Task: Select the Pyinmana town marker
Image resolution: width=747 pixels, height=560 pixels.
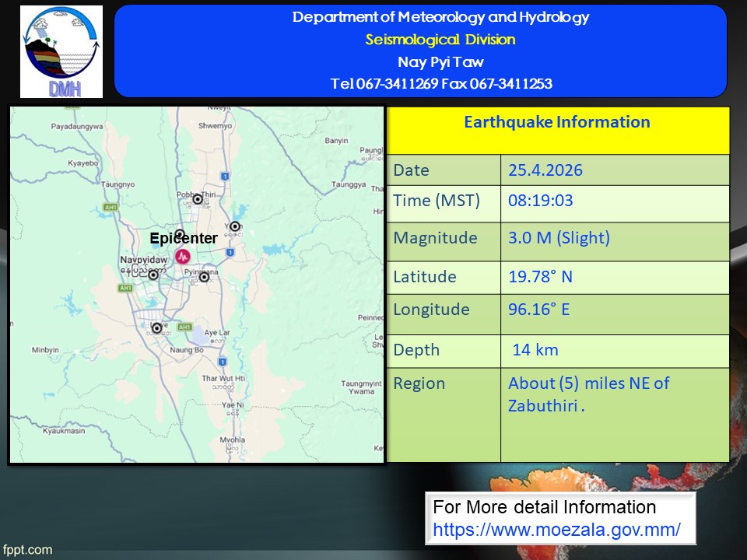Action: [204, 276]
